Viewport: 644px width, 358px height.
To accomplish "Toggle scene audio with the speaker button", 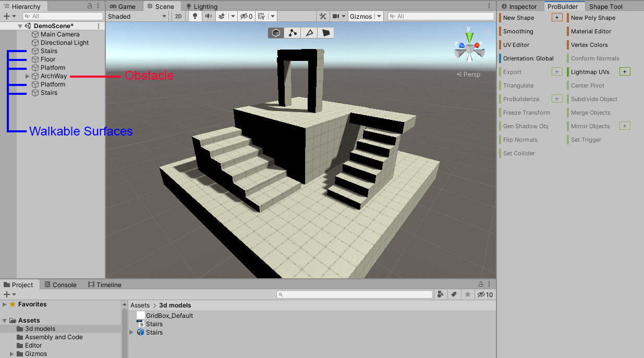I will [208, 16].
